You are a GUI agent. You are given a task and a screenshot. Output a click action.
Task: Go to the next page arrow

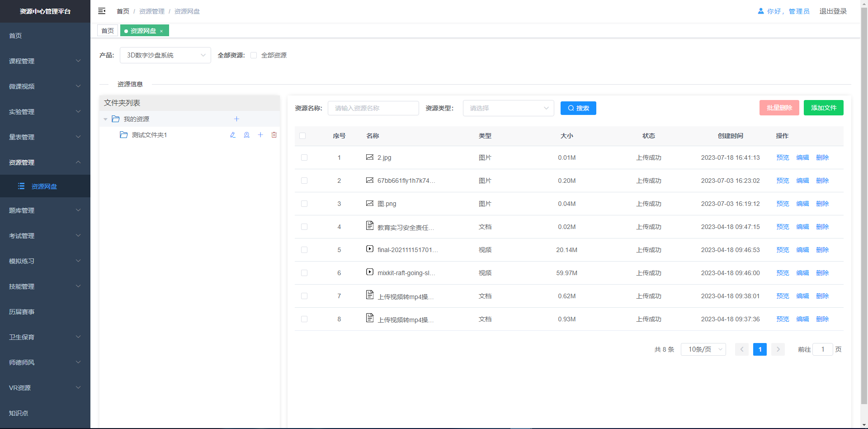[778, 349]
